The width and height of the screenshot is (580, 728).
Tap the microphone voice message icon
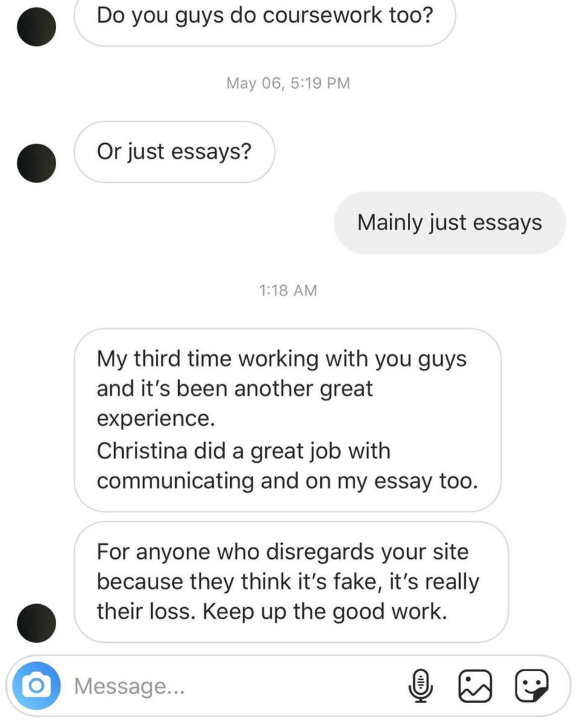tap(421, 686)
